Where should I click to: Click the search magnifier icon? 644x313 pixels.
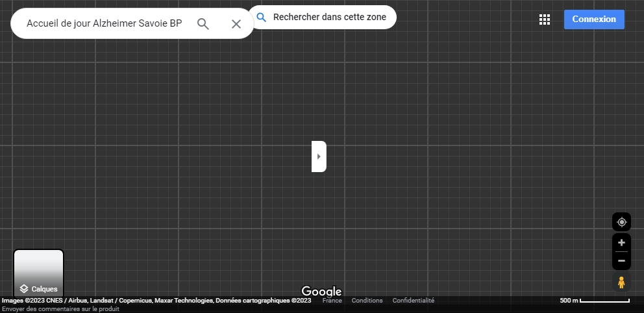tap(203, 24)
